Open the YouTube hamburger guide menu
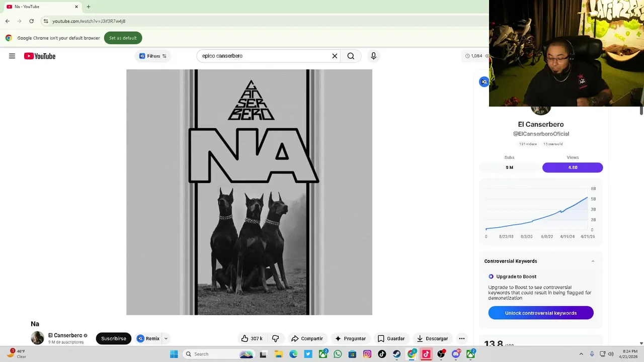Viewport: 644px width, 362px height. (12, 56)
